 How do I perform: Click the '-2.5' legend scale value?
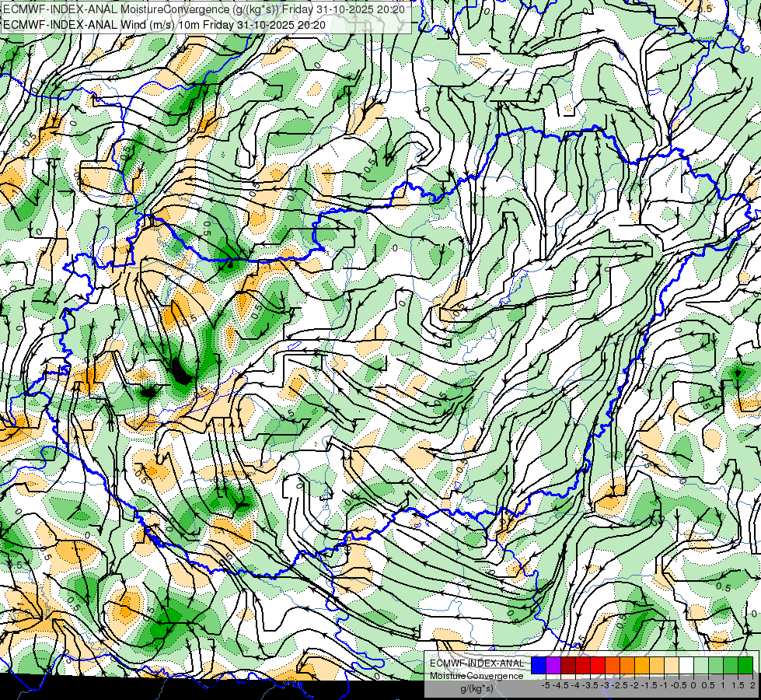coord(620,685)
